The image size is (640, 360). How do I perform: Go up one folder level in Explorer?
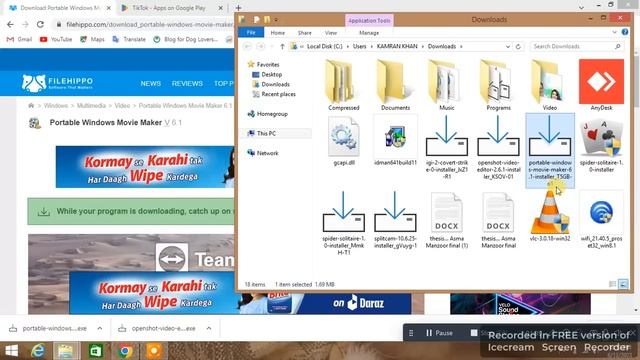[x=282, y=47]
